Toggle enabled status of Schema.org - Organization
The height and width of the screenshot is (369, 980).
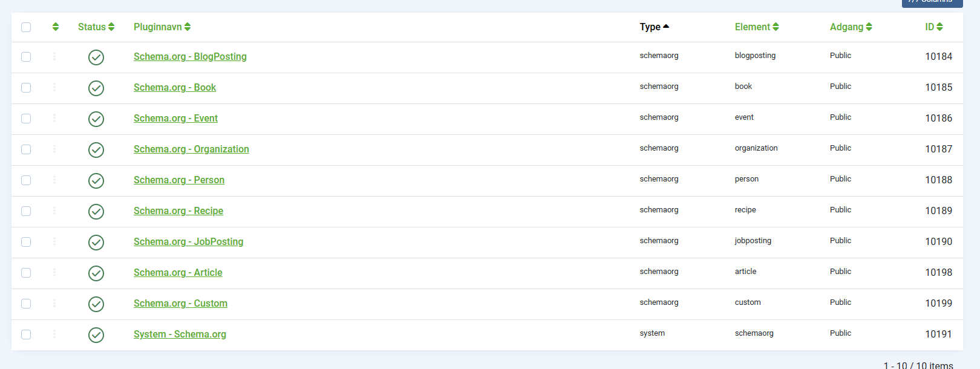96,150
